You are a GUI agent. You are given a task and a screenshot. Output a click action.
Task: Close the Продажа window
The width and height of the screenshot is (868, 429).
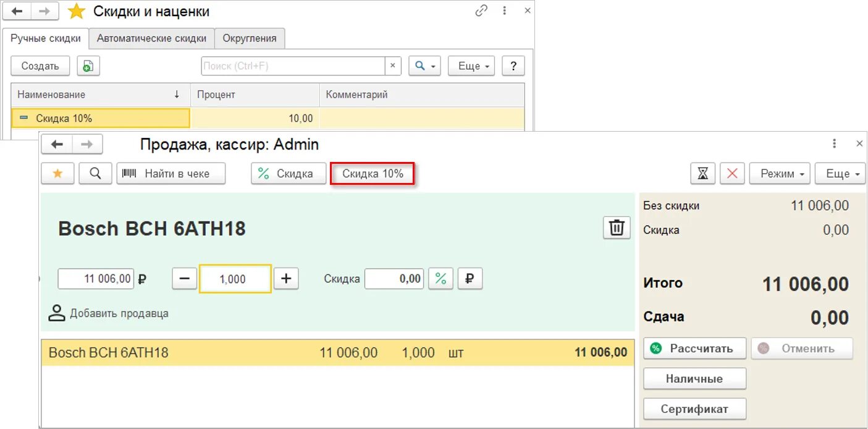(859, 143)
